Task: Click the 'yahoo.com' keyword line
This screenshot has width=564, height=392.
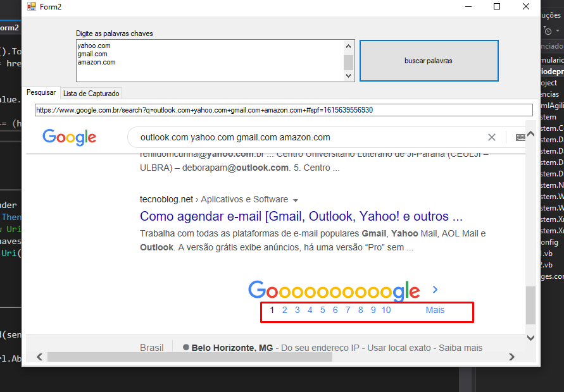Action: tap(94, 46)
